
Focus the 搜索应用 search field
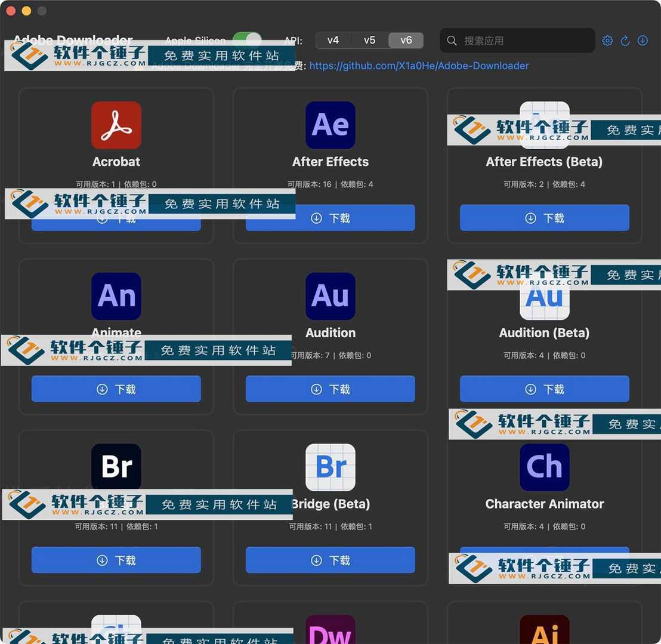[x=517, y=41]
